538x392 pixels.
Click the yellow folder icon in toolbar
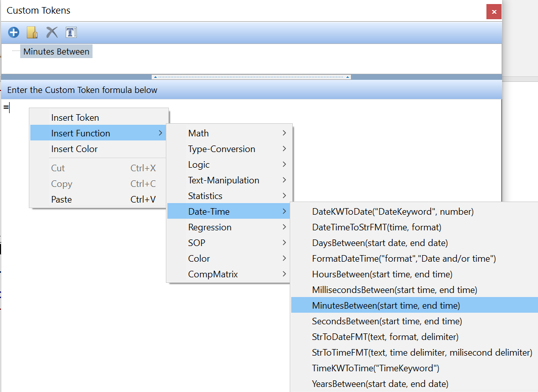[x=32, y=33]
